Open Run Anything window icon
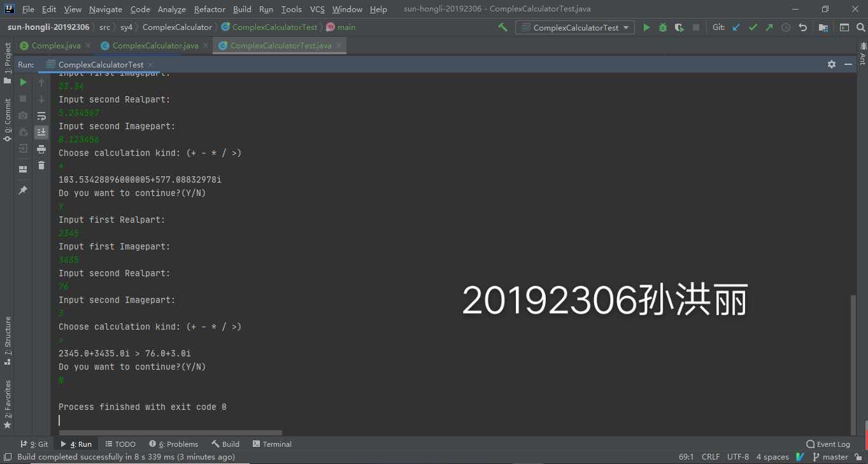The image size is (868, 464). pos(844,27)
